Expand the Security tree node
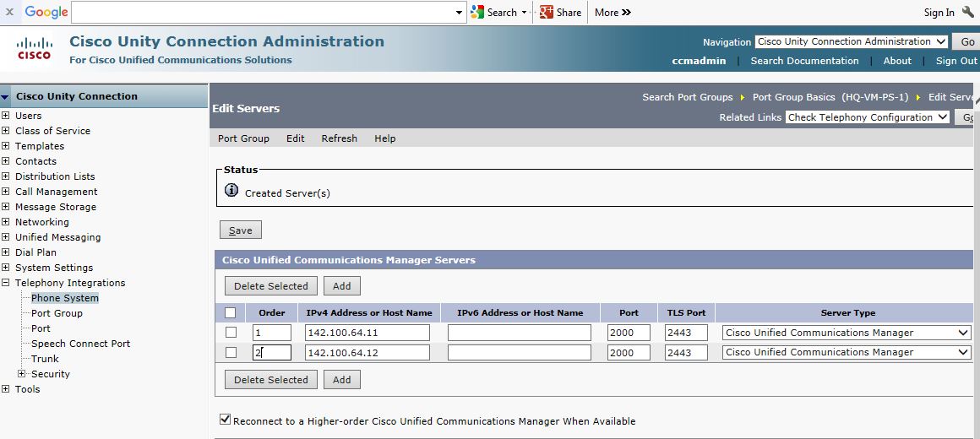The image size is (980, 439). [22, 374]
